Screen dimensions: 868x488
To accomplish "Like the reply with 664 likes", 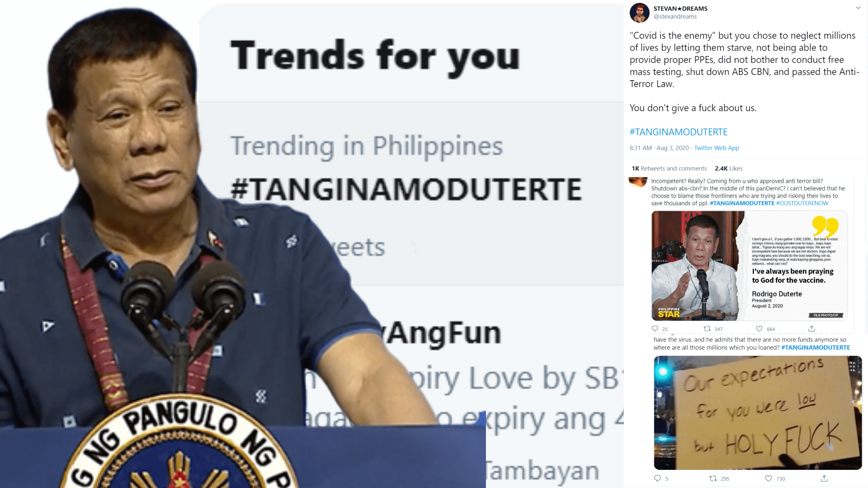I will (759, 329).
